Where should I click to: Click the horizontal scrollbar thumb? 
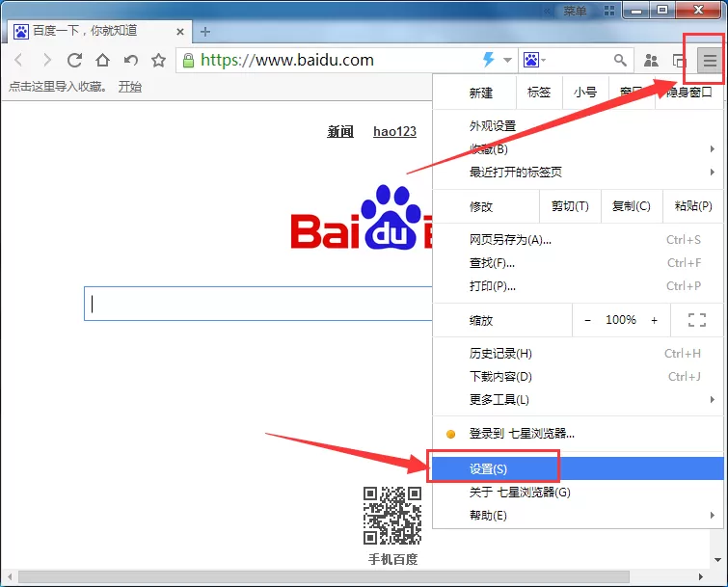pos(324,576)
